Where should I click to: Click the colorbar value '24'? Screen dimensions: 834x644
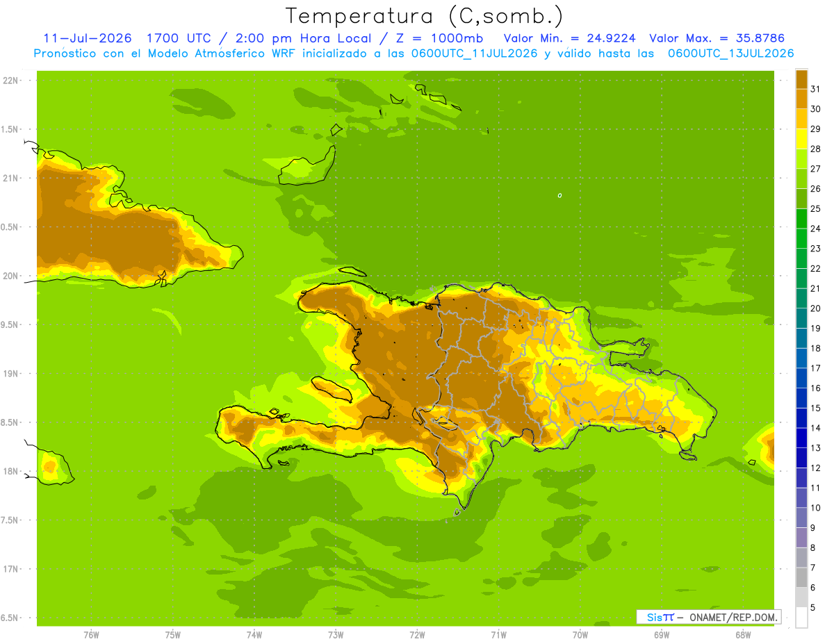click(x=815, y=229)
